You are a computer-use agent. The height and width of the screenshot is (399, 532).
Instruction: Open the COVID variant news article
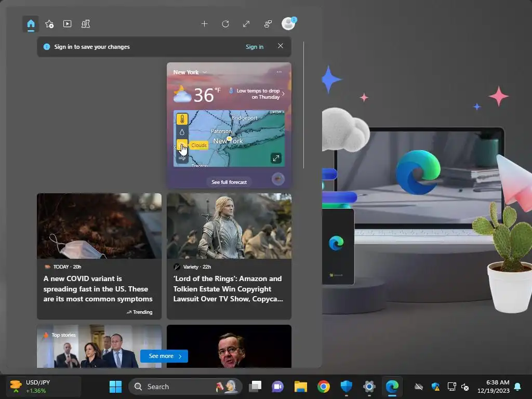[98, 289]
